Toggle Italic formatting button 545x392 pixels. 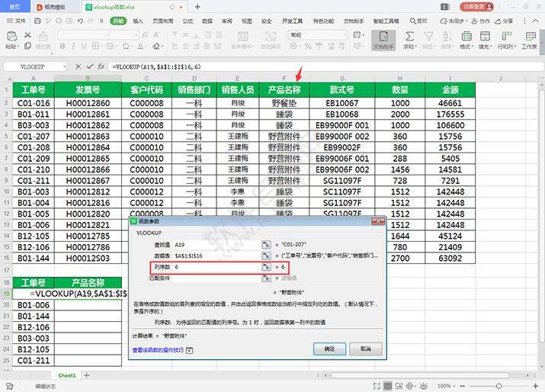[x=73, y=46]
